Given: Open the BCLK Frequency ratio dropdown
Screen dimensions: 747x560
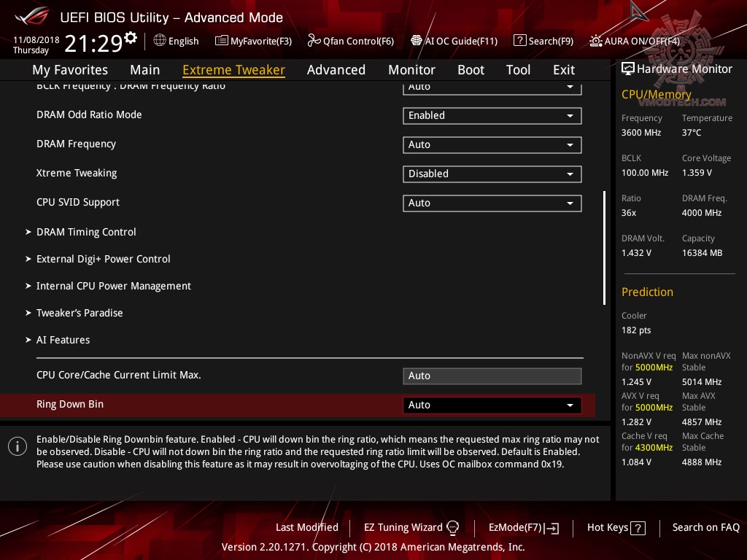Looking at the screenshot, I should click(492, 87).
